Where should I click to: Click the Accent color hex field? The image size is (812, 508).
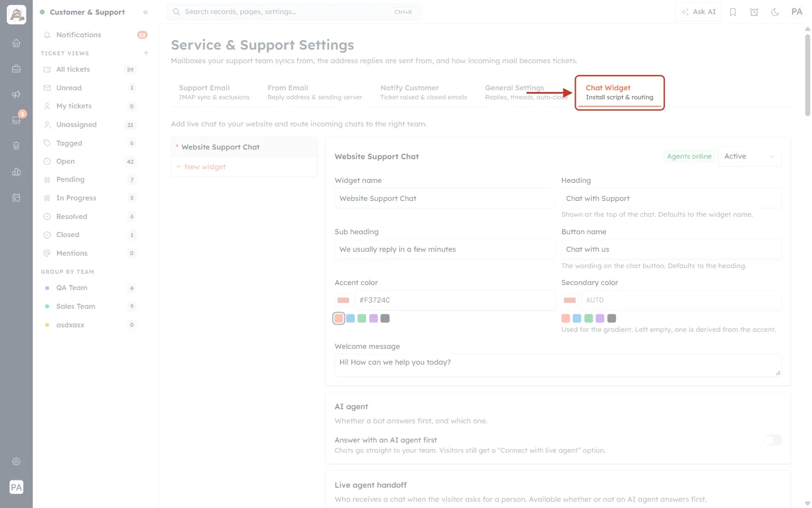[x=455, y=300]
